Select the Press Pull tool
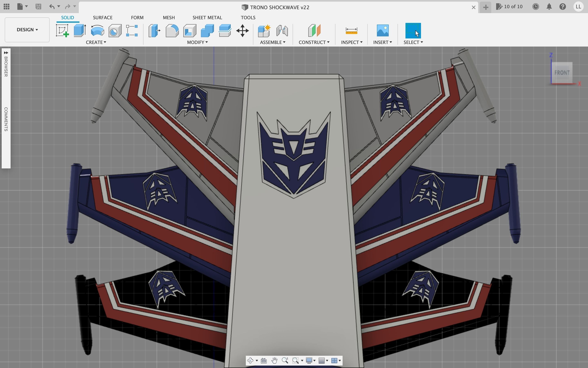 coord(155,31)
